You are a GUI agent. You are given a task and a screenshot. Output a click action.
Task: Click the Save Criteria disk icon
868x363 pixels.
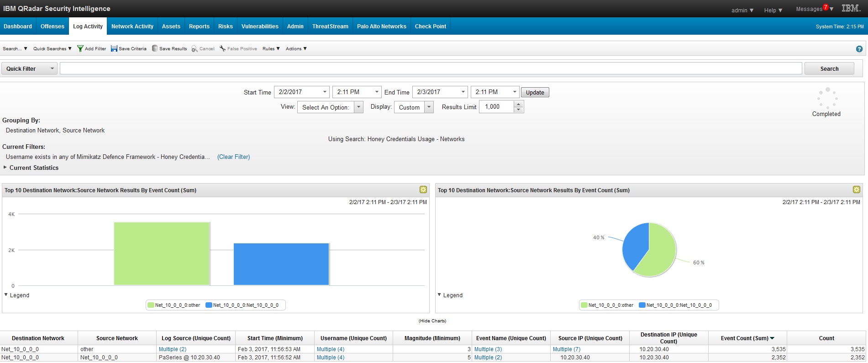click(114, 48)
